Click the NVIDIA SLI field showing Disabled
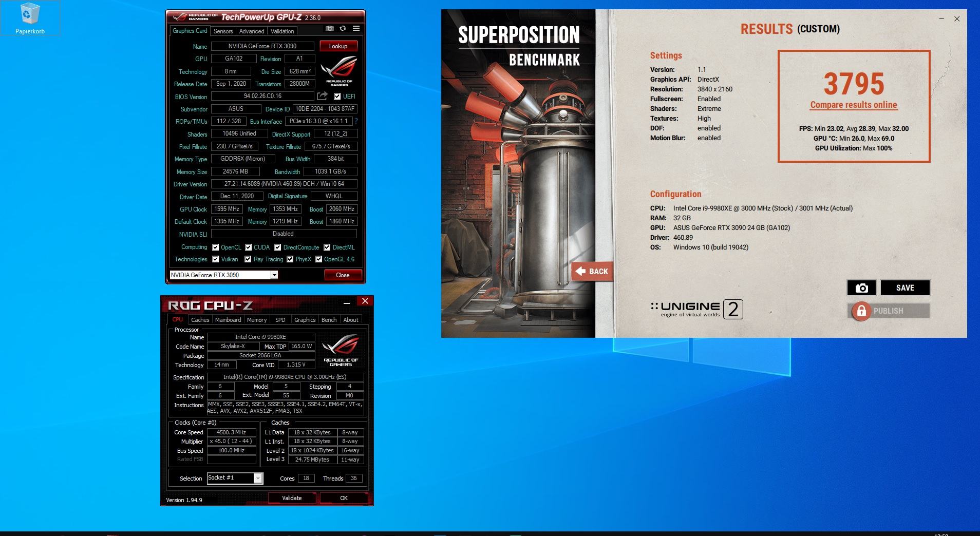Screen dimensions: 980x536 click(x=284, y=234)
